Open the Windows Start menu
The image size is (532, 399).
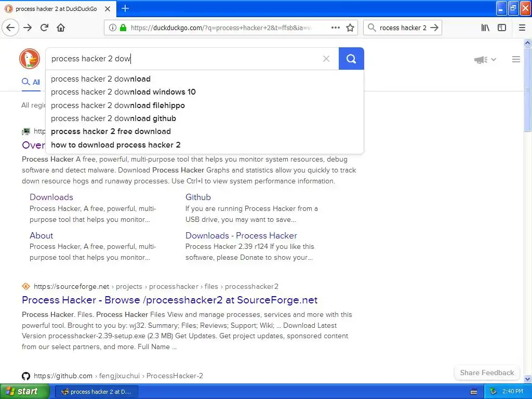pyautogui.click(x=24, y=392)
